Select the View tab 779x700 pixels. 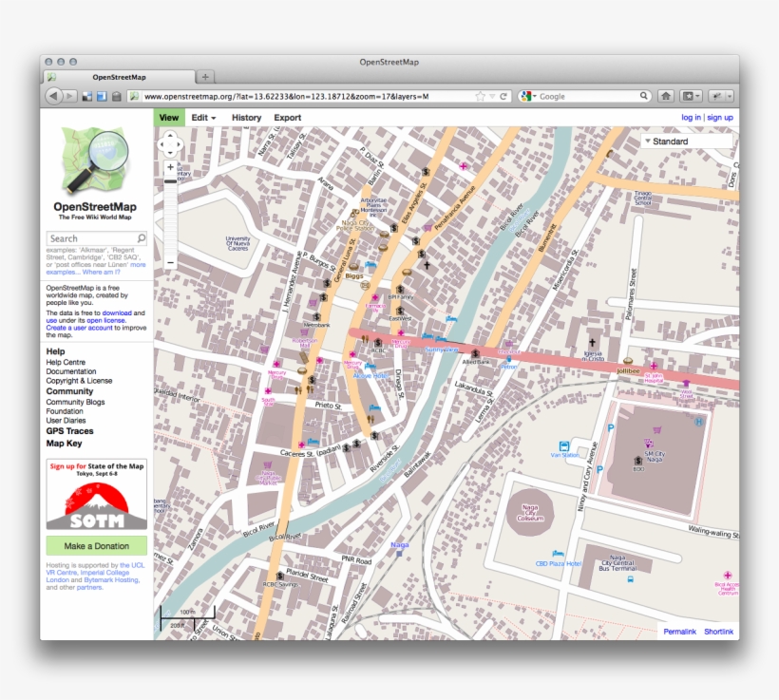coord(169,118)
